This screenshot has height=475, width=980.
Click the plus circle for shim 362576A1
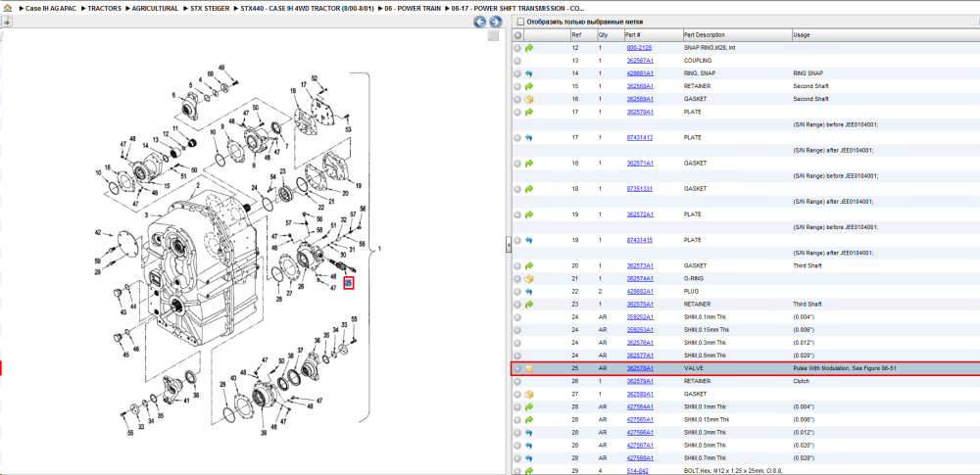pyautogui.click(x=517, y=343)
